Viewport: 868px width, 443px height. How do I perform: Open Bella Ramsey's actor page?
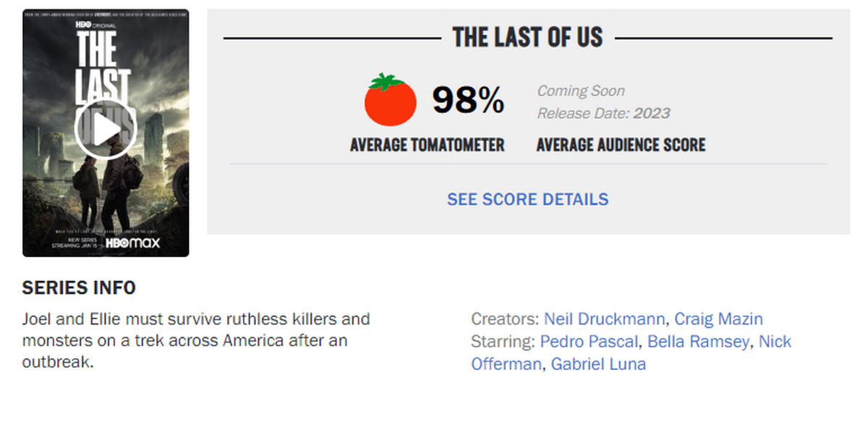[x=697, y=341]
